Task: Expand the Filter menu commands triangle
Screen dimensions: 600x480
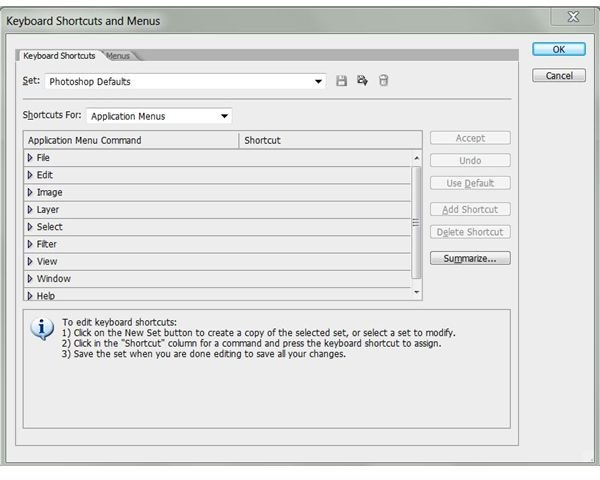Action: click(30, 244)
